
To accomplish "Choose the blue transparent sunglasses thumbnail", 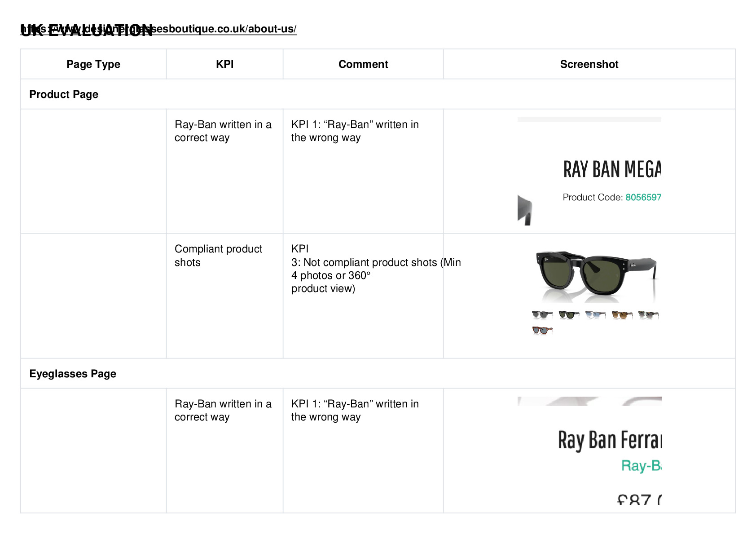I will [595, 314].
